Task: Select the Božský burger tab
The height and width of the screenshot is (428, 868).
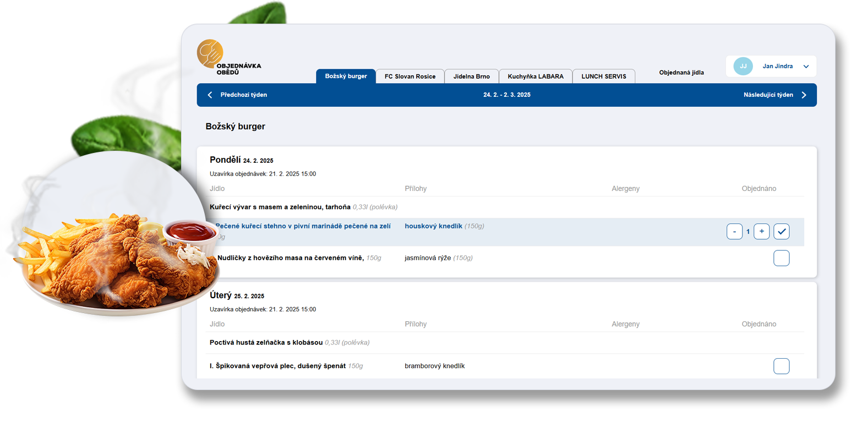Action: coord(346,76)
